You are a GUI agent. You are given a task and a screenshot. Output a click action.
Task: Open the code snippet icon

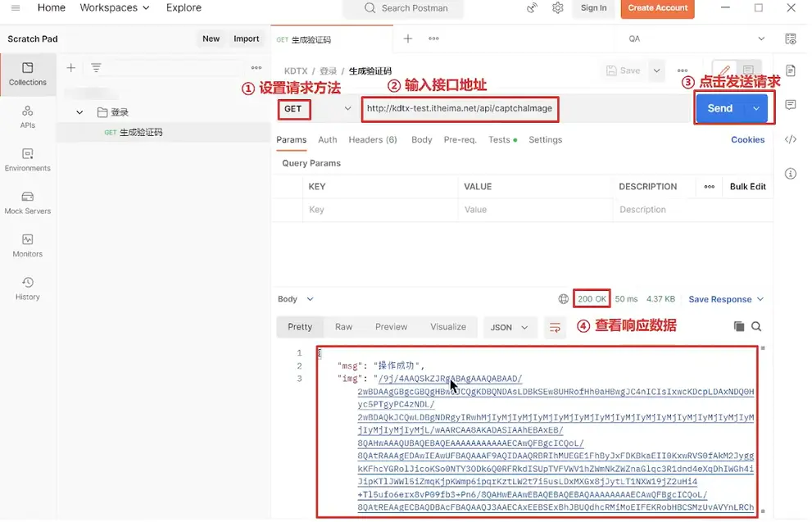point(790,139)
